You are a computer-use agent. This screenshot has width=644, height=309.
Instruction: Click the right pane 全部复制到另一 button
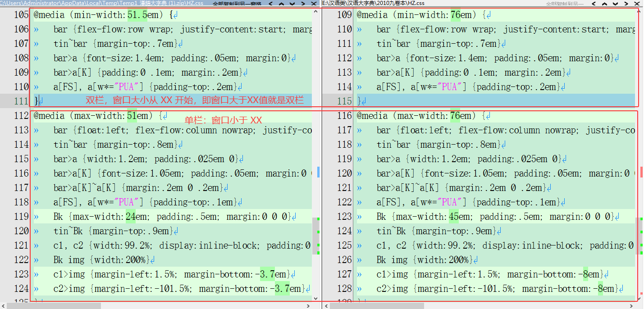pos(564,4)
